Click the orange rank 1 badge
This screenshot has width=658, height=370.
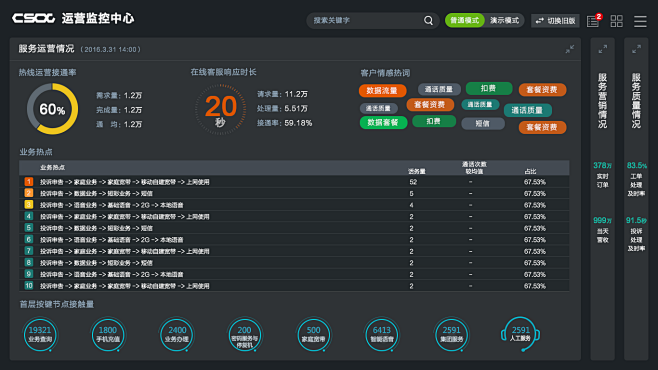click(29, 182)
